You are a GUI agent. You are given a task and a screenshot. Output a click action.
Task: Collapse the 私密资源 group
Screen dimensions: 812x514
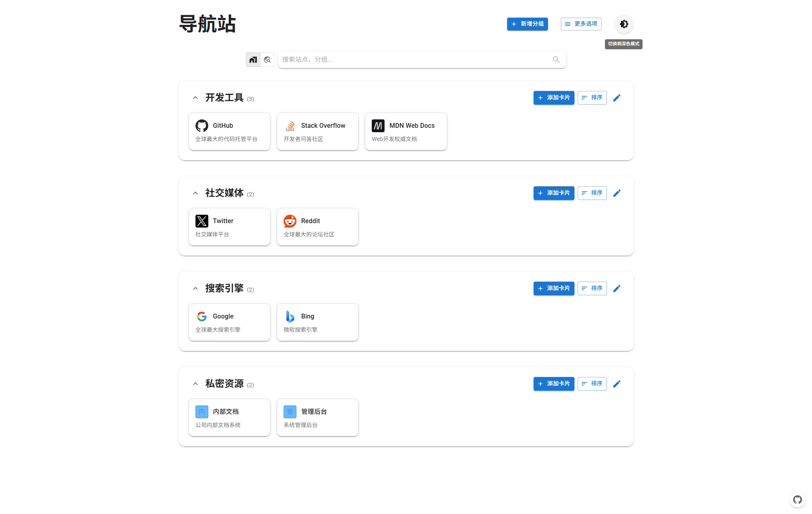click(195, 383)
